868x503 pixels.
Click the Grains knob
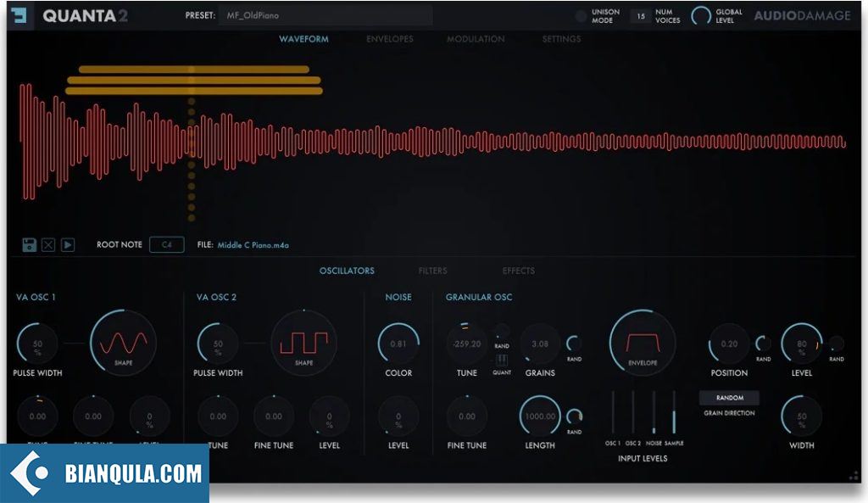pyautogui.click(x=540, y=344)
